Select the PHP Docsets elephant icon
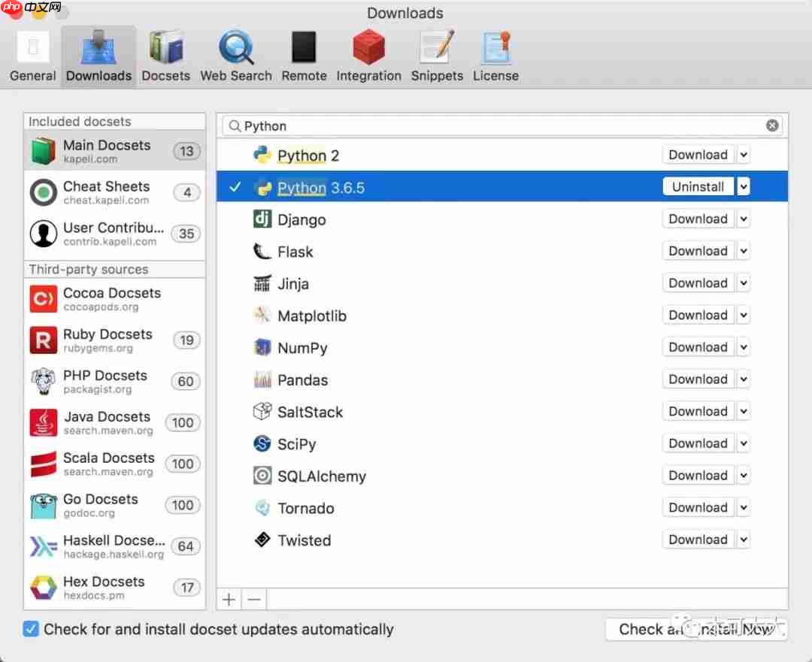 44,382
